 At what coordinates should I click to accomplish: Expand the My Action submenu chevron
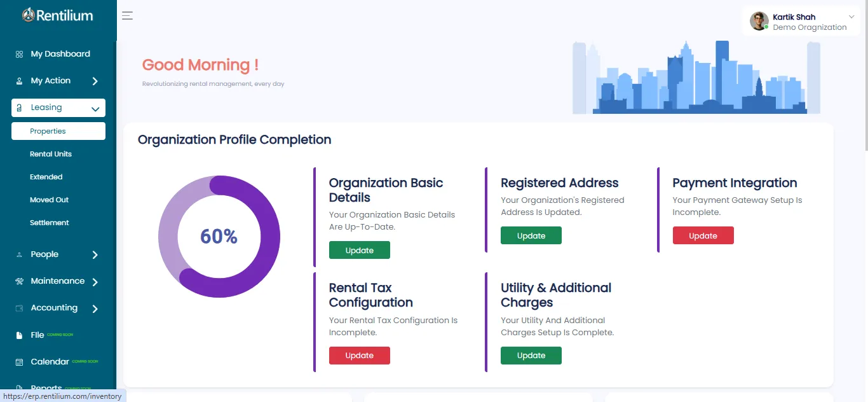pos(95,81)
